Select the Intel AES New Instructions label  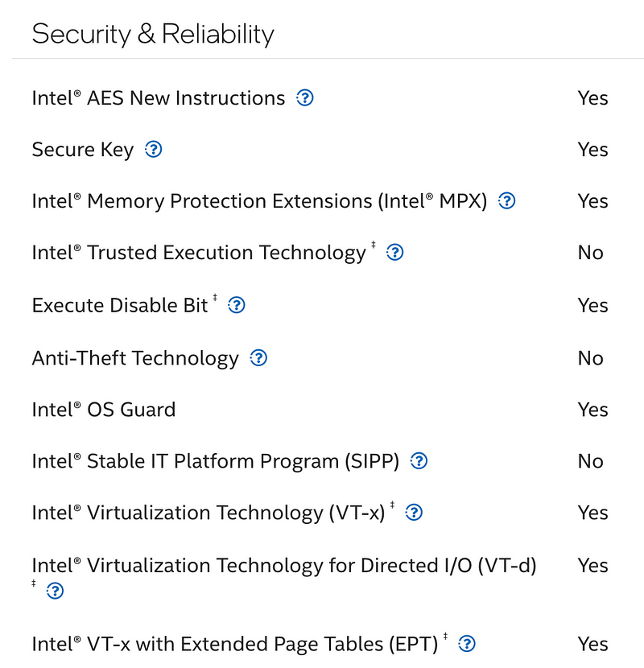coord(159,98)
